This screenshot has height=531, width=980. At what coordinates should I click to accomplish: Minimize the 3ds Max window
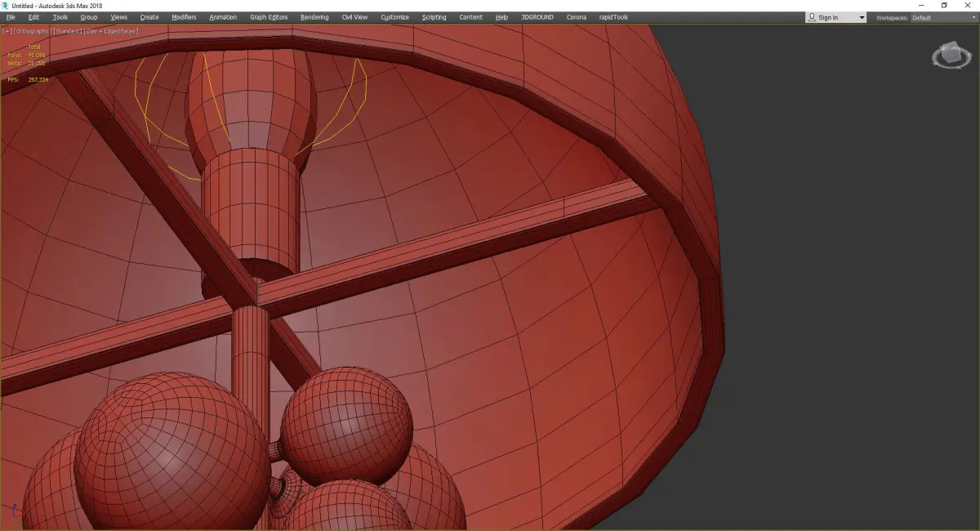[921, 5]
